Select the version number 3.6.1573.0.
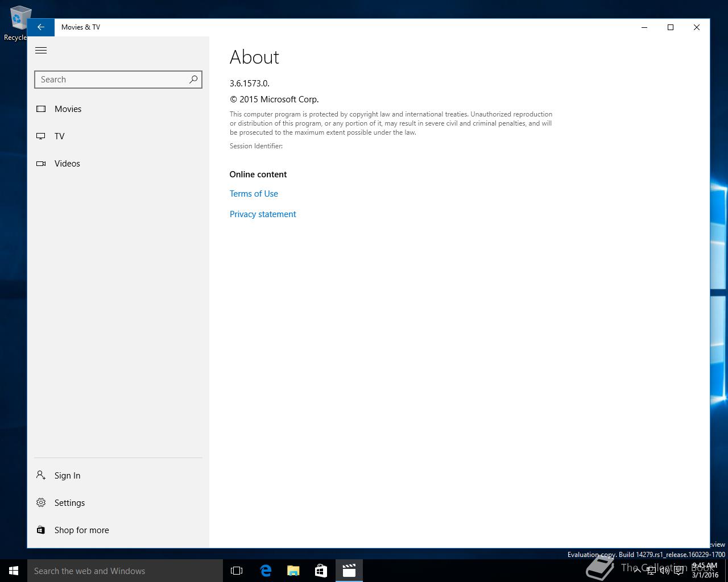 [x=250, y=83]
